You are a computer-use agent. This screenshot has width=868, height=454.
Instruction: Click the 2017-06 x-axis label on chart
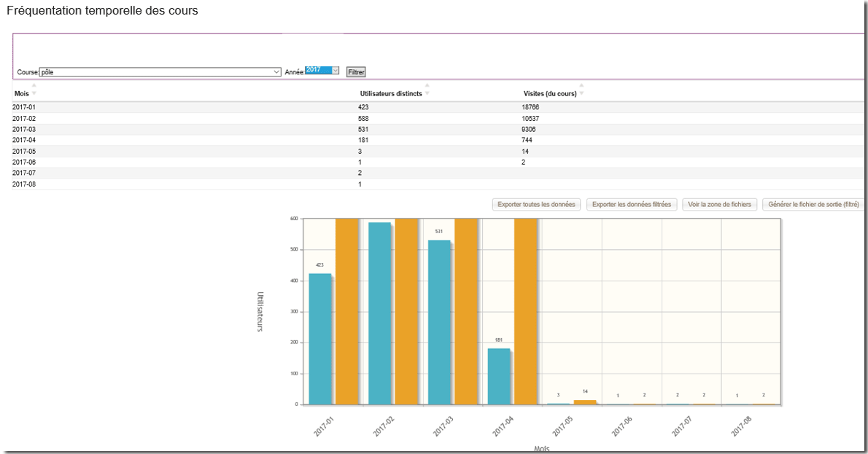click(x=621, y=426)
